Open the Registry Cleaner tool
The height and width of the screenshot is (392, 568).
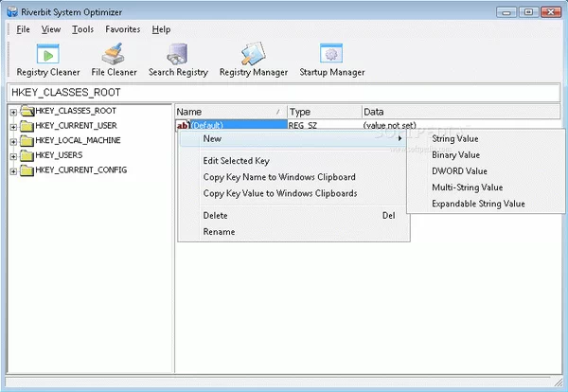48,61
